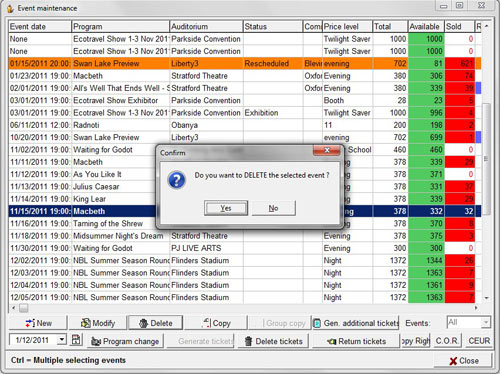
Task: Select All's Well That Ends Well row
Action: 245,88
